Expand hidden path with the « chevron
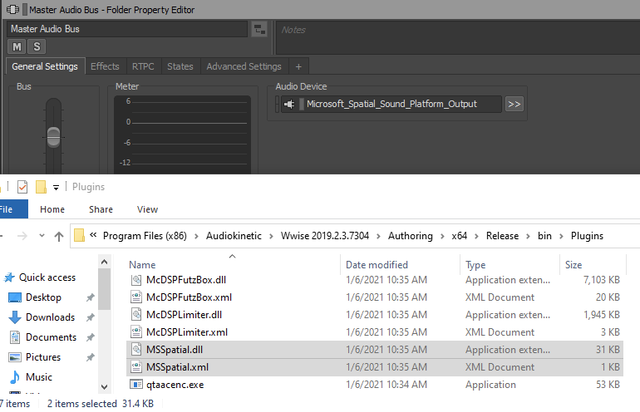 (93, 235)
